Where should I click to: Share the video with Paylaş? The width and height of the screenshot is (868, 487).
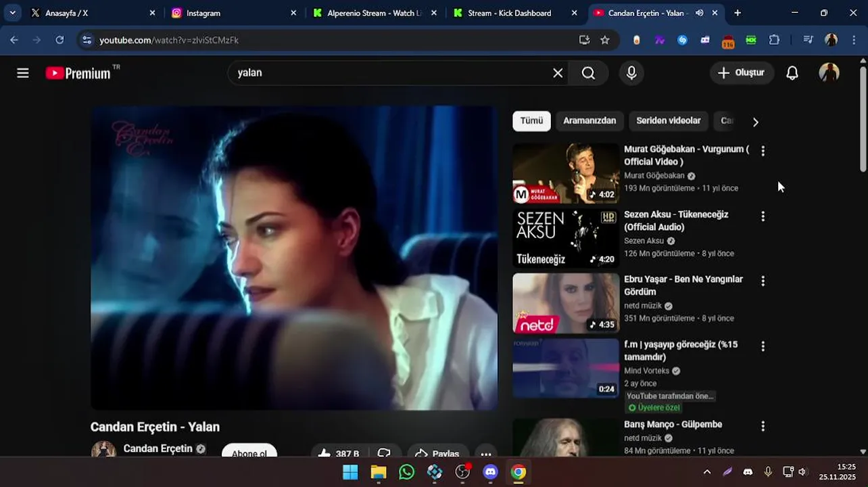click(x=438, y=452)
